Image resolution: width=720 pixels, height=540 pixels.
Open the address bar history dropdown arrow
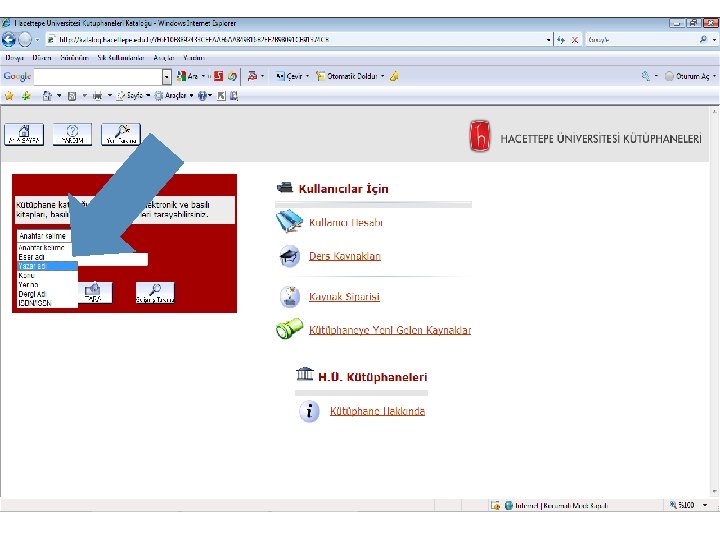tap(548, 40)
